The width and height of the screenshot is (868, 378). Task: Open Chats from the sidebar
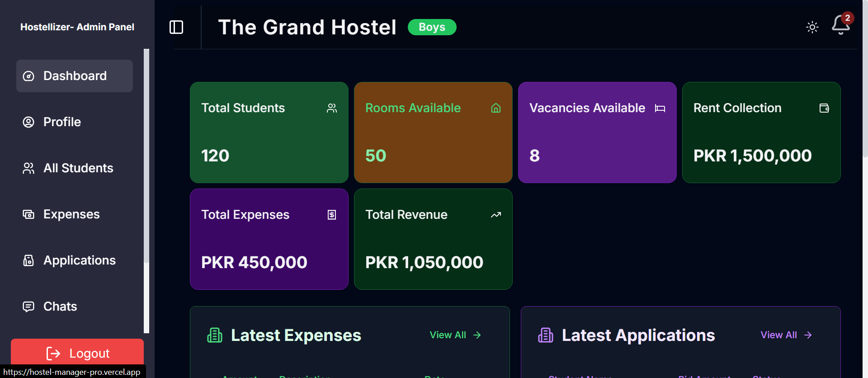point(60,307)
